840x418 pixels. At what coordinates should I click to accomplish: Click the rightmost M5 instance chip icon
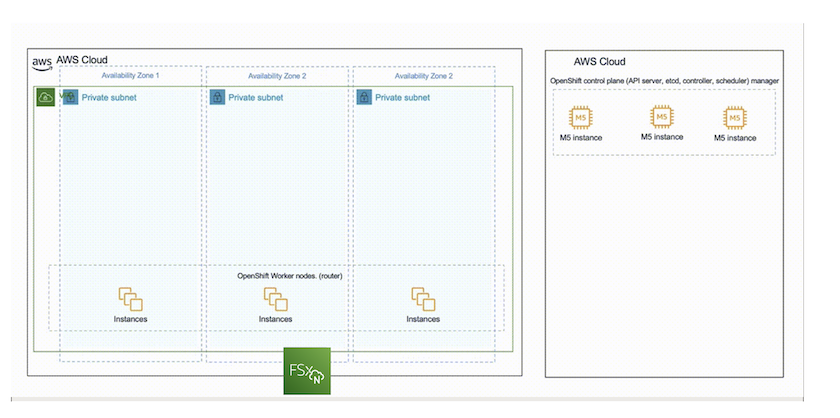pyautogui.click(x=735, y=117)
